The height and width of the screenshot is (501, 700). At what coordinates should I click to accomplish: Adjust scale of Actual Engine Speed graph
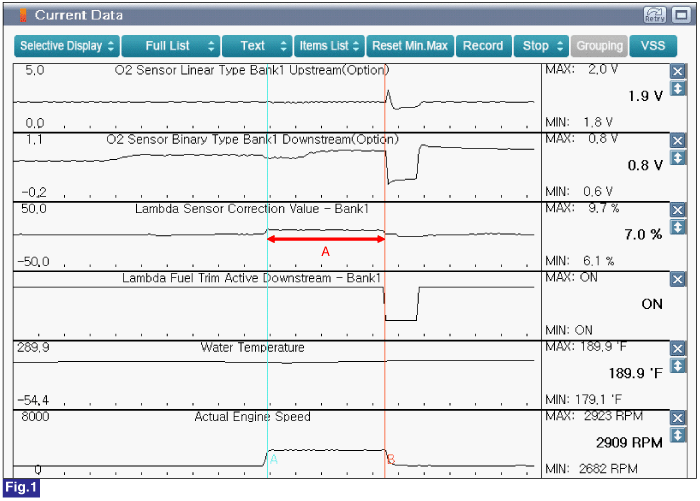pos(677,435)
